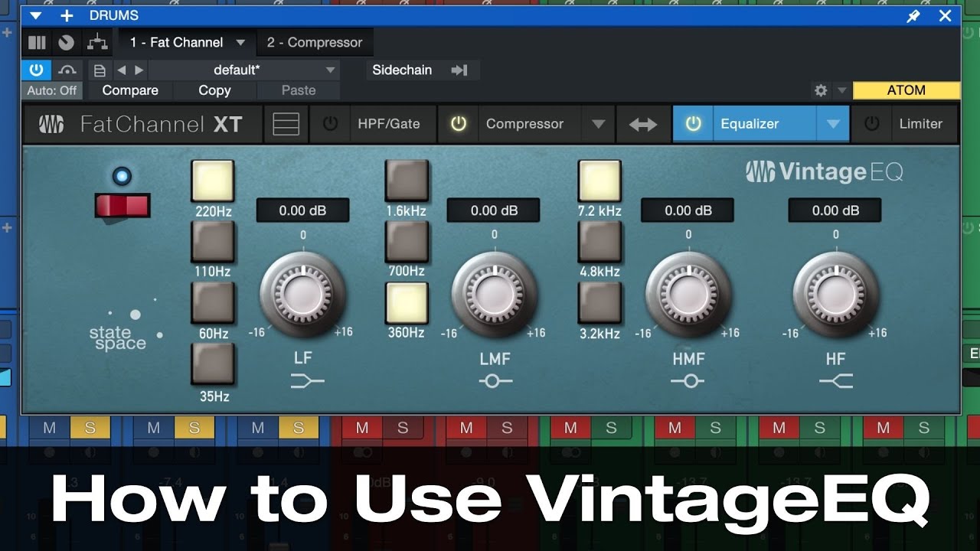Click the HMF peak filter symbol

coord(688,380)
